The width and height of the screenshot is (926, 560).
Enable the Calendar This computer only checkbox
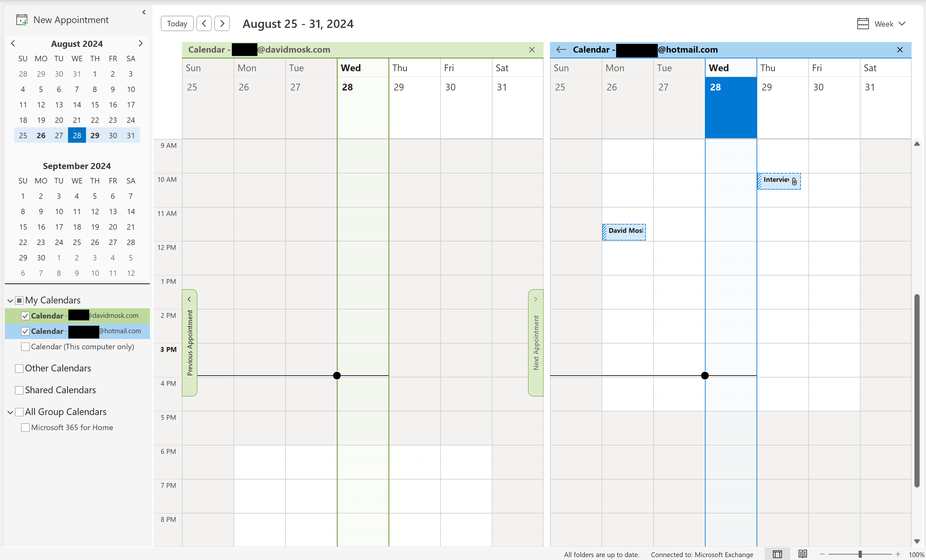(25, 347)
